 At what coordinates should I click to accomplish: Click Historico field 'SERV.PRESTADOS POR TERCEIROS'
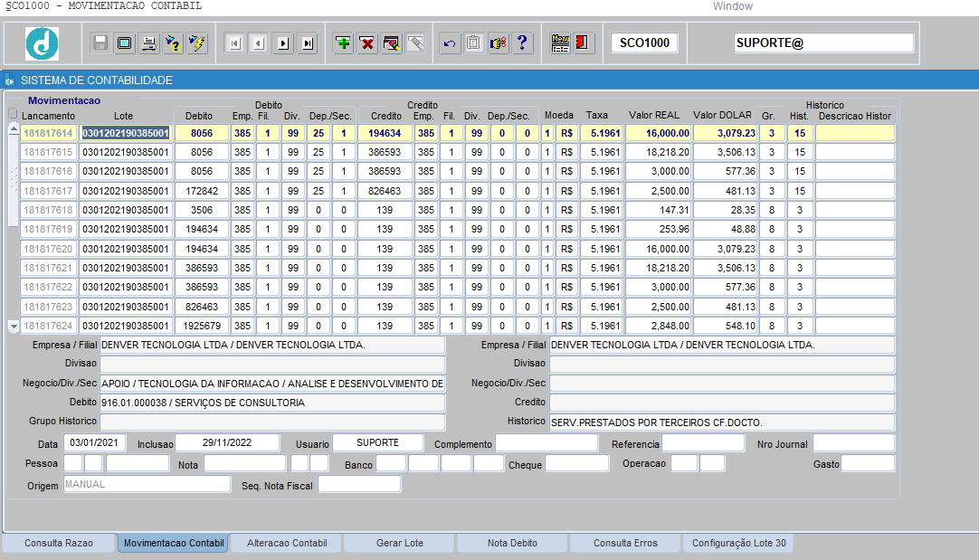click(722, 422)
